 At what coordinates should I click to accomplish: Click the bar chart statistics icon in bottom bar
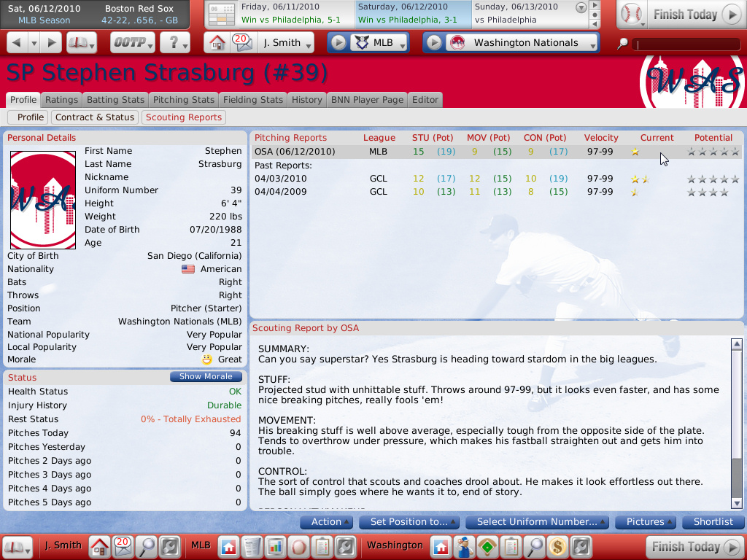[x=276, y=546]
